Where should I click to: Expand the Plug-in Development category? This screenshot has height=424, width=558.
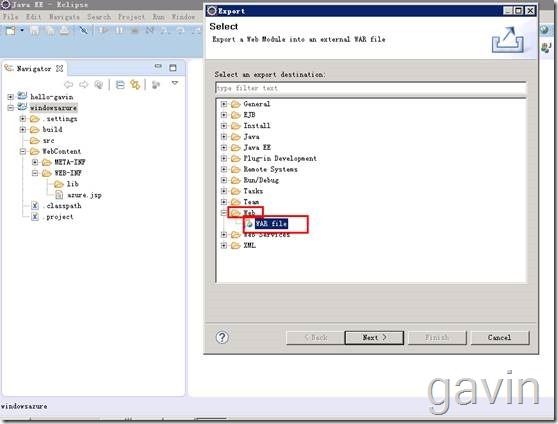click(224, 158)
